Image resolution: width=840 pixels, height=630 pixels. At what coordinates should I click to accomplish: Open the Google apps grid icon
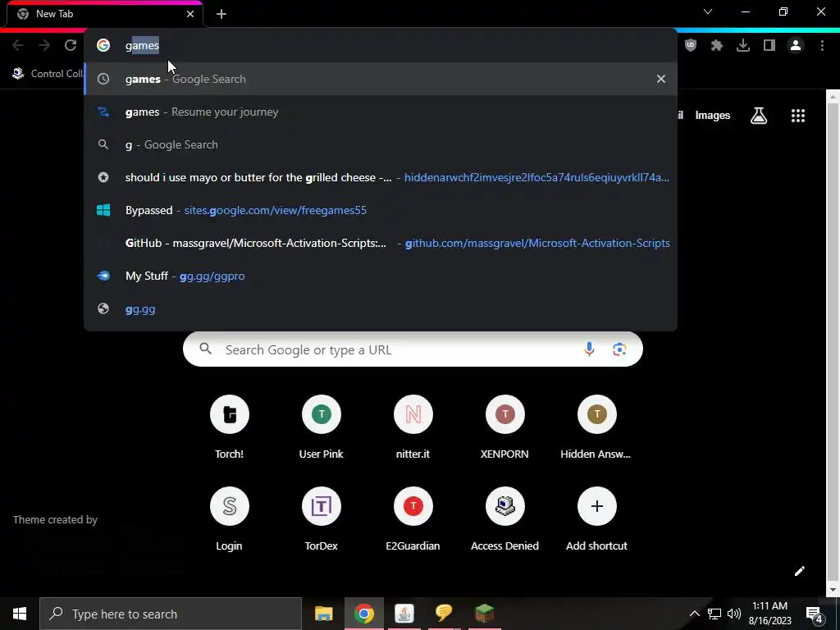point(798,115)
